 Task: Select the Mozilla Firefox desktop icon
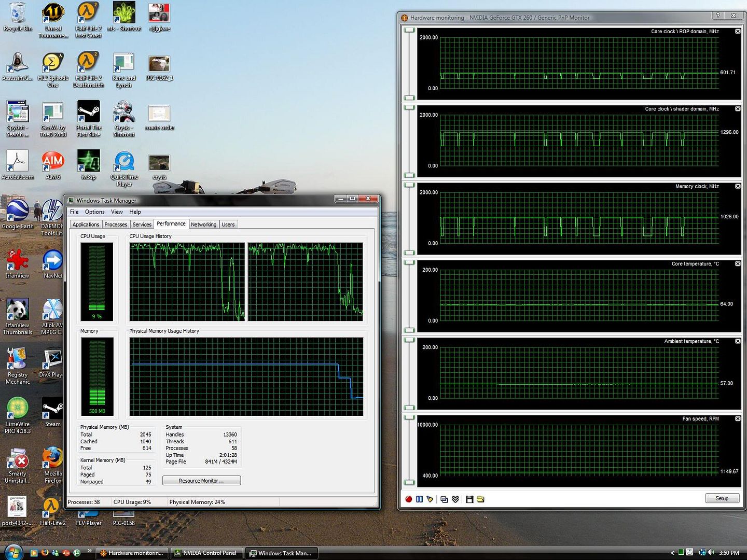53,465
